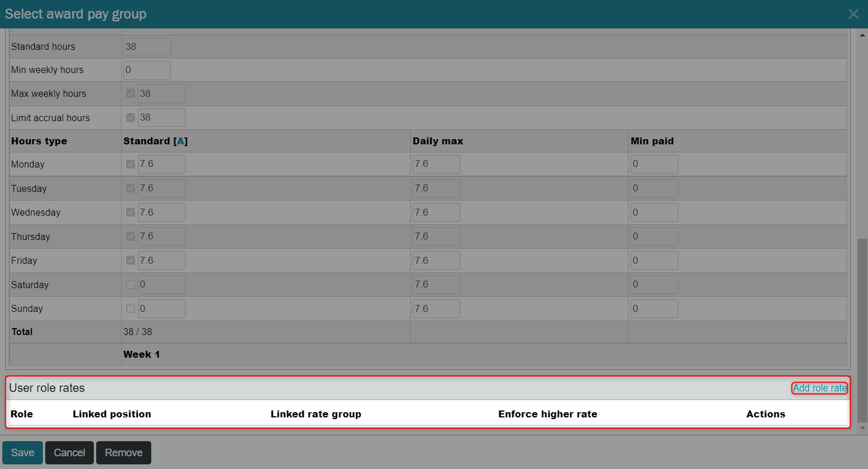Click Friday standard hours field
This screenshot has width=868, height=469.
pos(162,261)
